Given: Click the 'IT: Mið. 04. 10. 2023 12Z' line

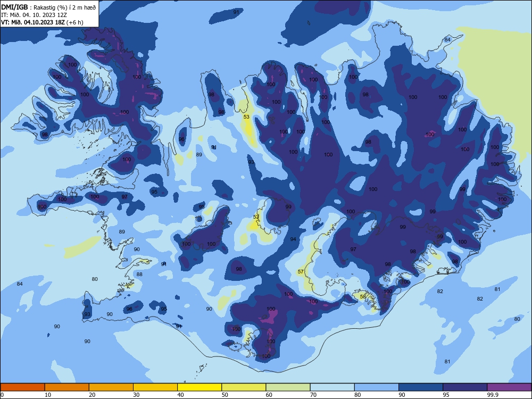Looking at the screenshot, I should [x=34, y=15].
